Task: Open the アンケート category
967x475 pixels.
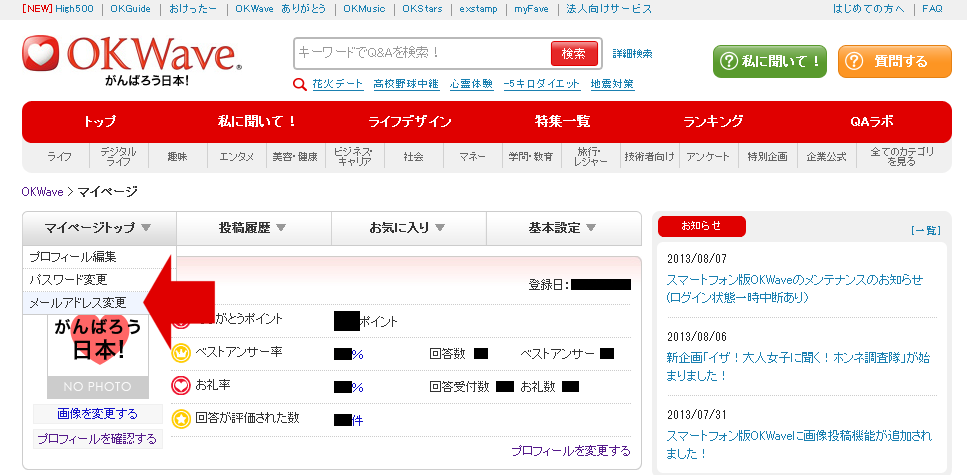Action: pyautogui.click(x=708, y=157)
